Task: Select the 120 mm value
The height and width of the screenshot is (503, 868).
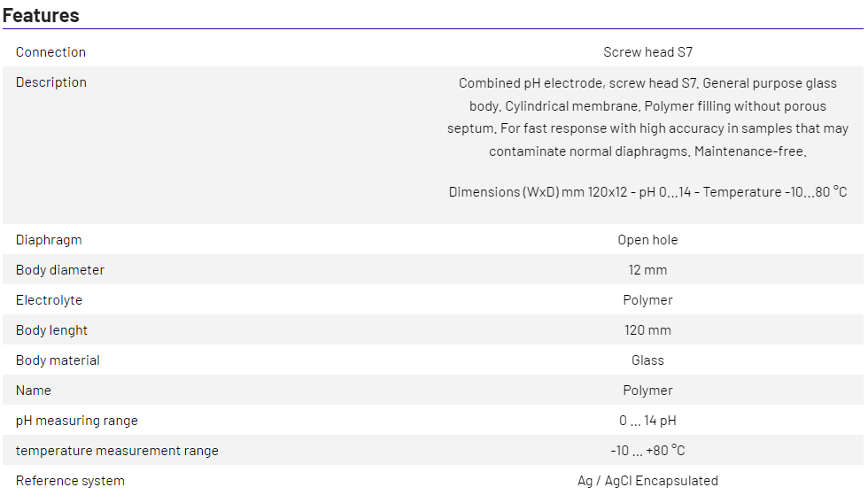Action: click(x=647, y=330)
